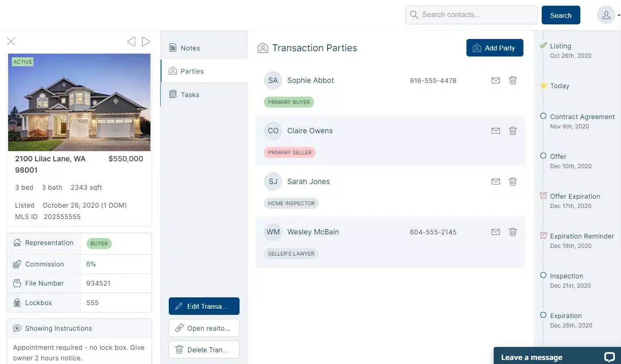Viewport: 621px width, 364px height.
Task: Click the Delete Transaction button
Action: pyautogui.click(x=204, y=350)
